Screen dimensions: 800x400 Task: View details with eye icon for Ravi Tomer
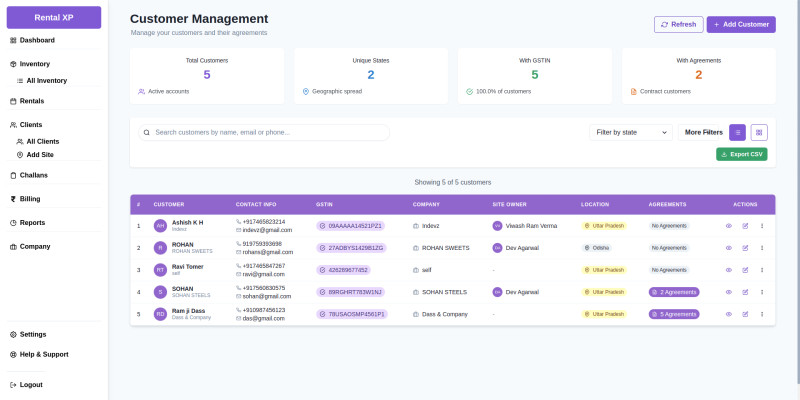point(728,270)
